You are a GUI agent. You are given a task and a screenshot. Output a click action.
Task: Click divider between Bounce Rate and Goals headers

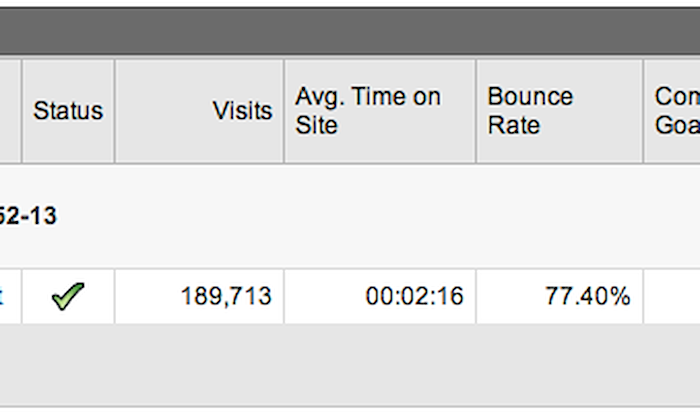(x=643, y=111)
